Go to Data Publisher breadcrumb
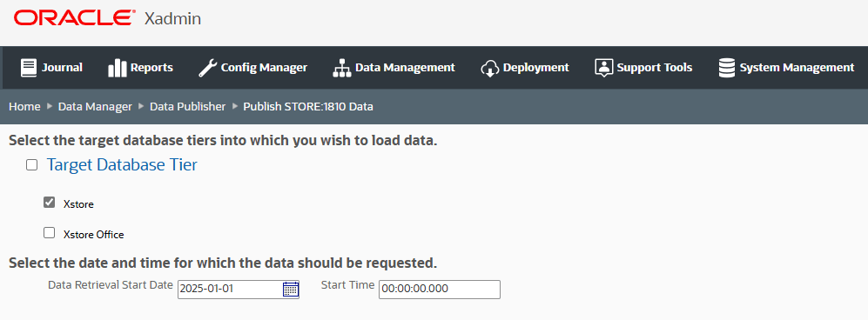 [x=188, y=107]
